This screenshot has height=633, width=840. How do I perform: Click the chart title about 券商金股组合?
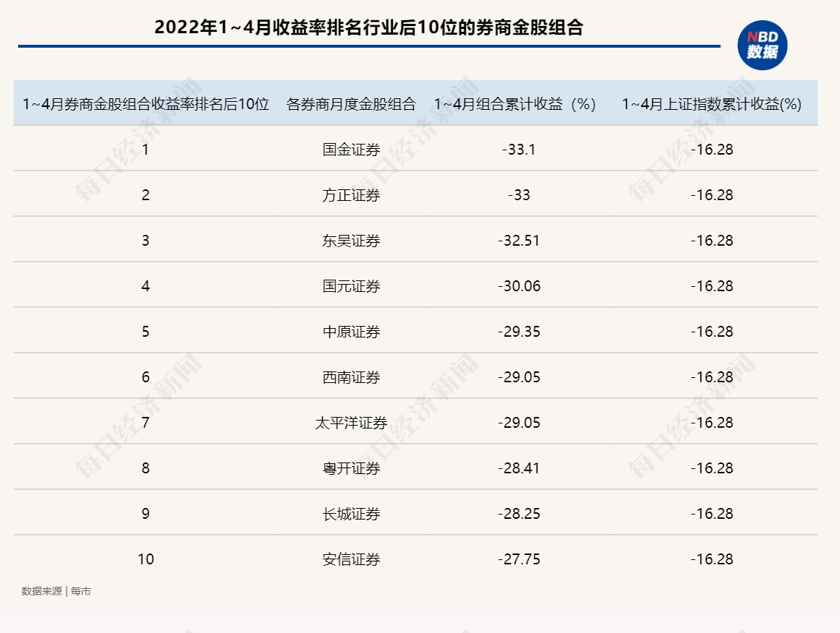point(368,28)
